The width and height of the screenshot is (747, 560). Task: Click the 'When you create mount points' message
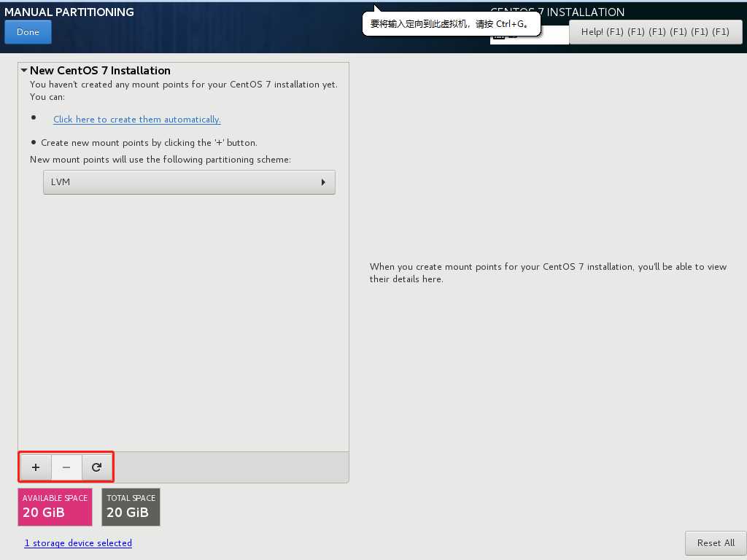pos(548,273)
